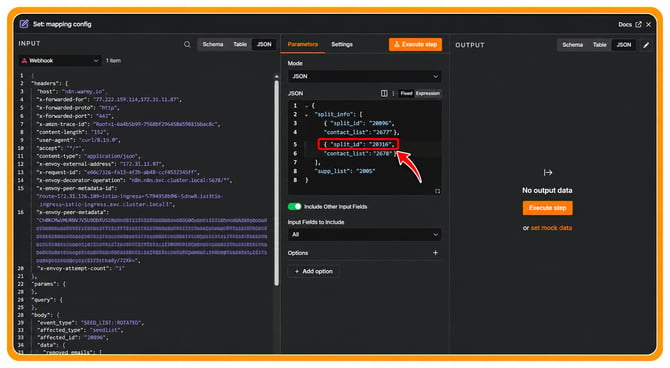Open Docs external link icon

(x=638, y=24)
